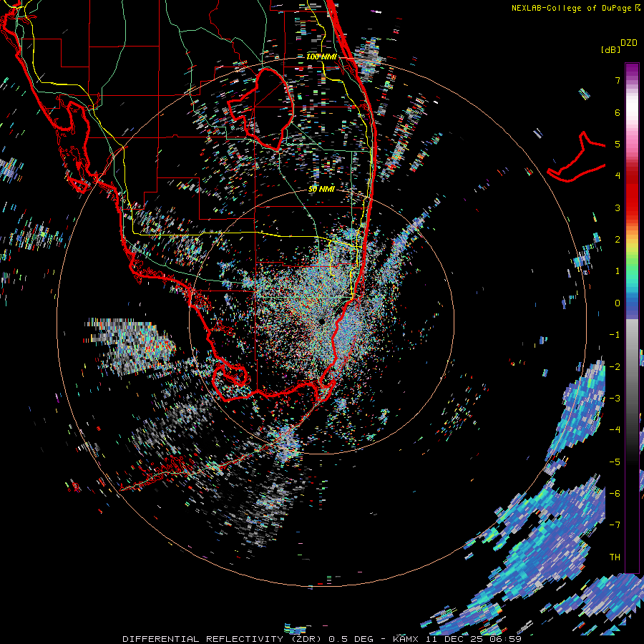
Task: Click the differential reflectivity color scale bar
Action: (632, 318)
